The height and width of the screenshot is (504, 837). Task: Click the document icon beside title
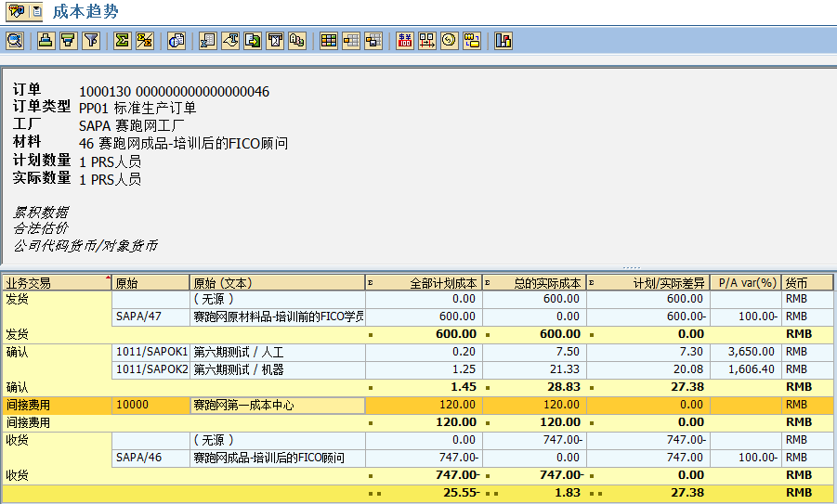coord(37,11)
